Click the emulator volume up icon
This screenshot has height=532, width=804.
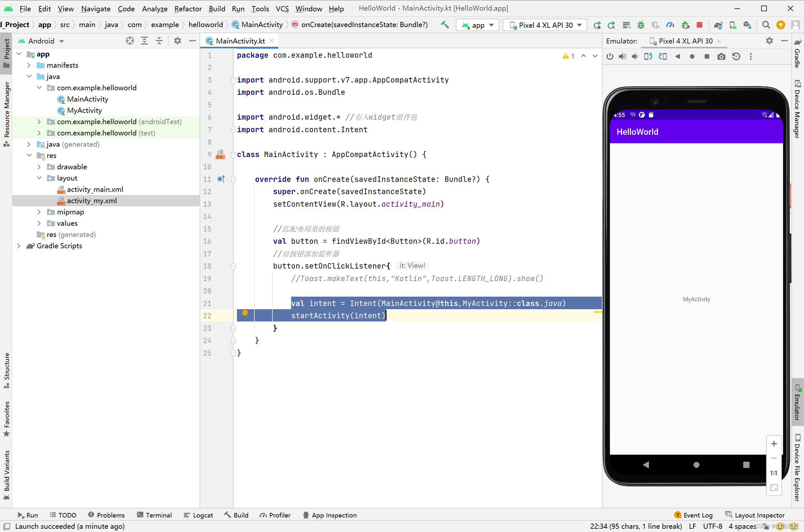pos(622,57)
